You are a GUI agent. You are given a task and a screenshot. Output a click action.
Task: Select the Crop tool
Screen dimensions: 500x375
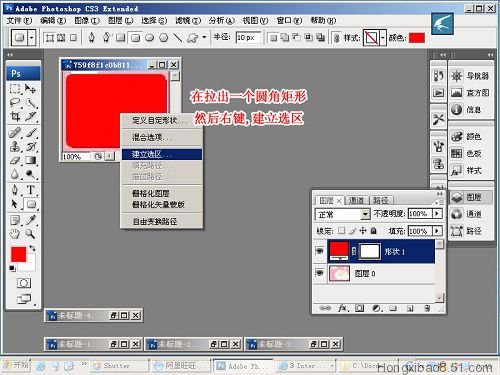tap(15, 116)
